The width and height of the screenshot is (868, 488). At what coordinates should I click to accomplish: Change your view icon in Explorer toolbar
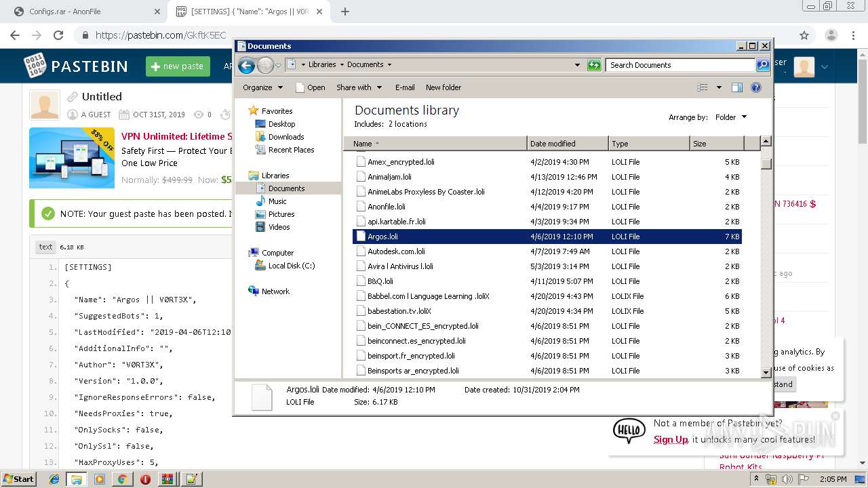[x=703, y=87]
